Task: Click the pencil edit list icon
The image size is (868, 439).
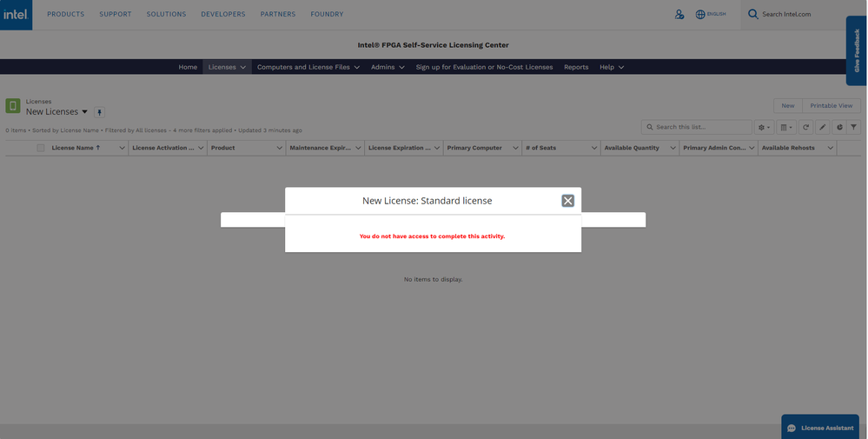Action: (823, 127)
